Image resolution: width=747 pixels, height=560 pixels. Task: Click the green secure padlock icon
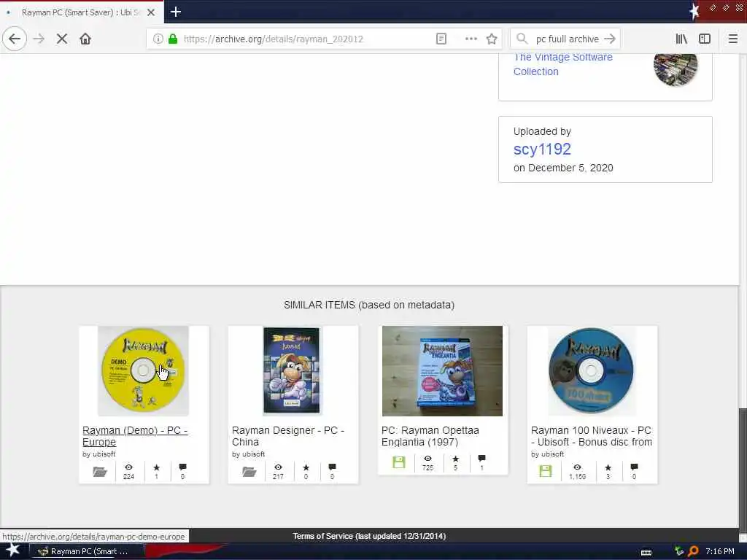173,39
